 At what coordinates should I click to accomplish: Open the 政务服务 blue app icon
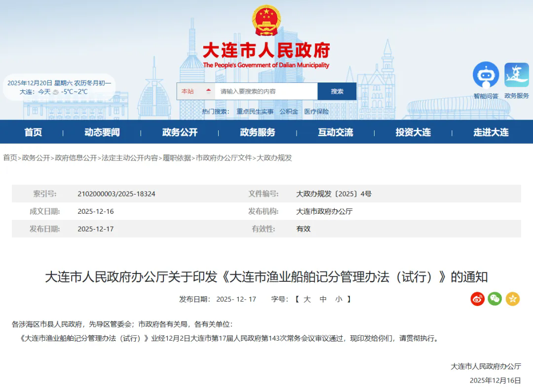[x=516, y=76]
